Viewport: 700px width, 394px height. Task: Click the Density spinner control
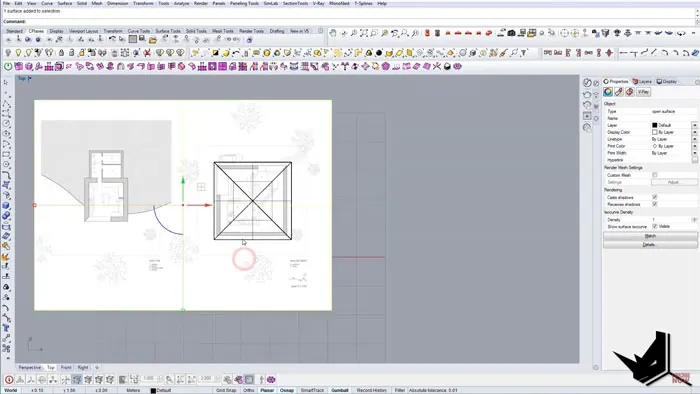(694, 220)
